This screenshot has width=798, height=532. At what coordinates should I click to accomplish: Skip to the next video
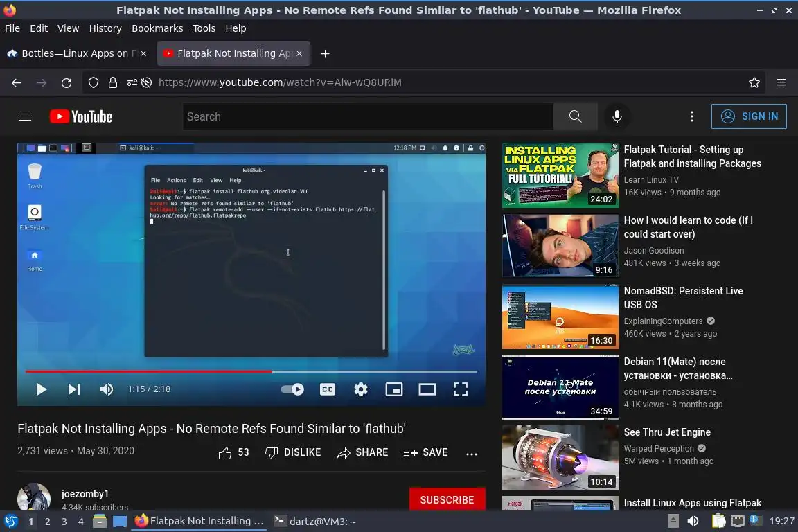coord(74,389)
